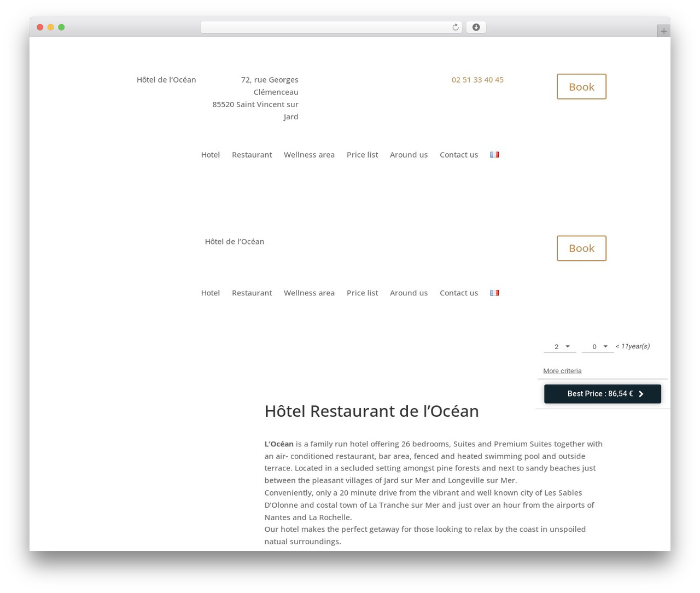Open Price list in the upper menu
This screenshot has height=593, width=700.
point(362,155)
